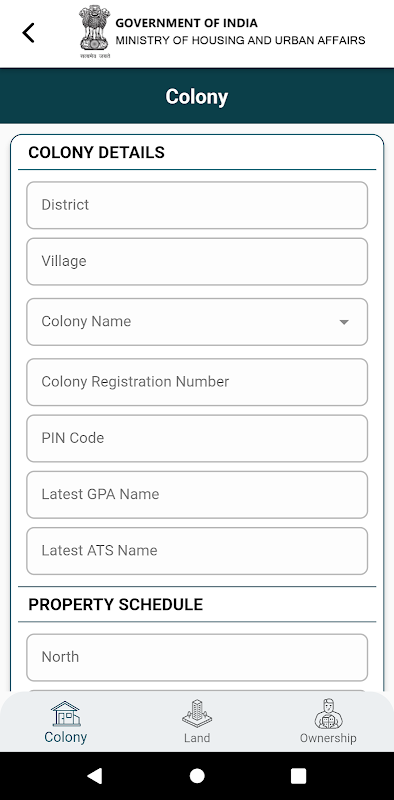
Task: Focus the Village input field
Action: [197, 262]
